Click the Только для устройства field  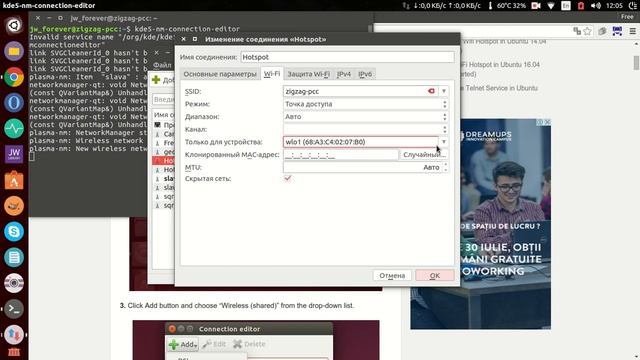[x=361, y=142]
